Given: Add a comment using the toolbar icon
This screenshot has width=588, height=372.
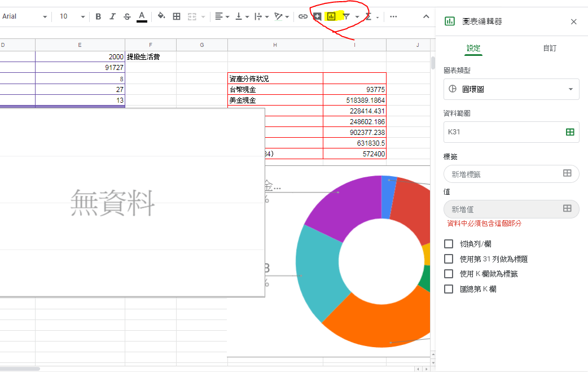Looking at the screenshot, I should click(317, 16).
